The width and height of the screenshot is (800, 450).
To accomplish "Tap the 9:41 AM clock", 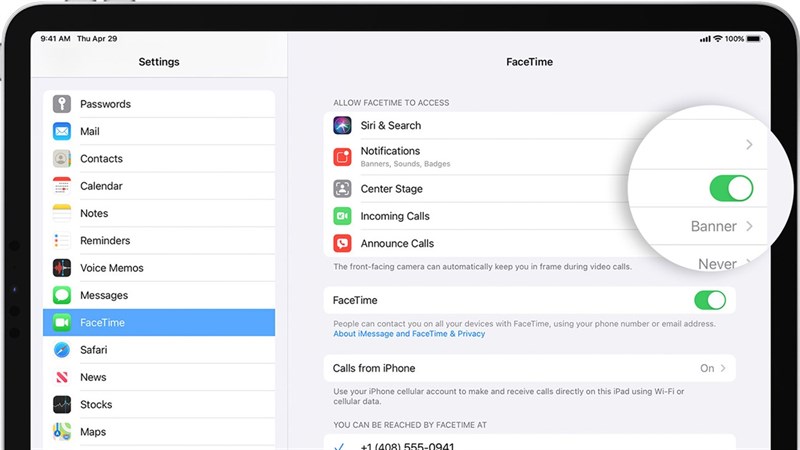I will coord(56,39).
